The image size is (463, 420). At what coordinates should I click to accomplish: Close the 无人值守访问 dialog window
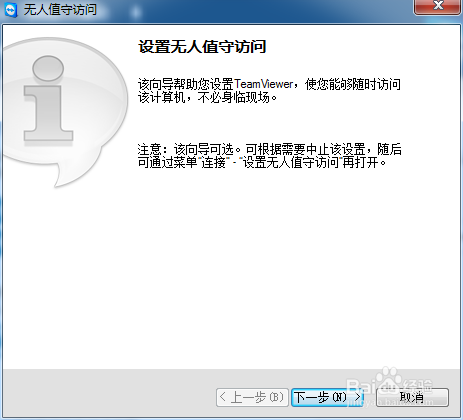pos(437,7)
